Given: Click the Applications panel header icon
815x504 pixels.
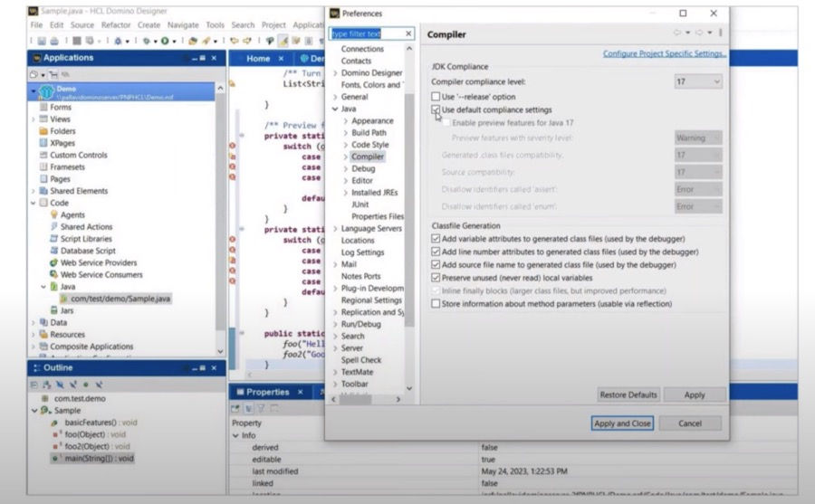Looking at the screenshot, I should coord(37,58).
